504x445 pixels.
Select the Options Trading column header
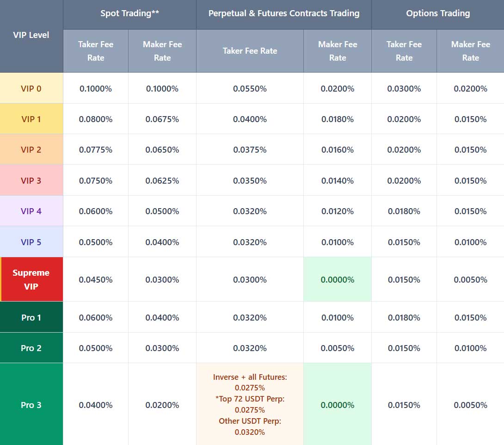click(437, 14)
